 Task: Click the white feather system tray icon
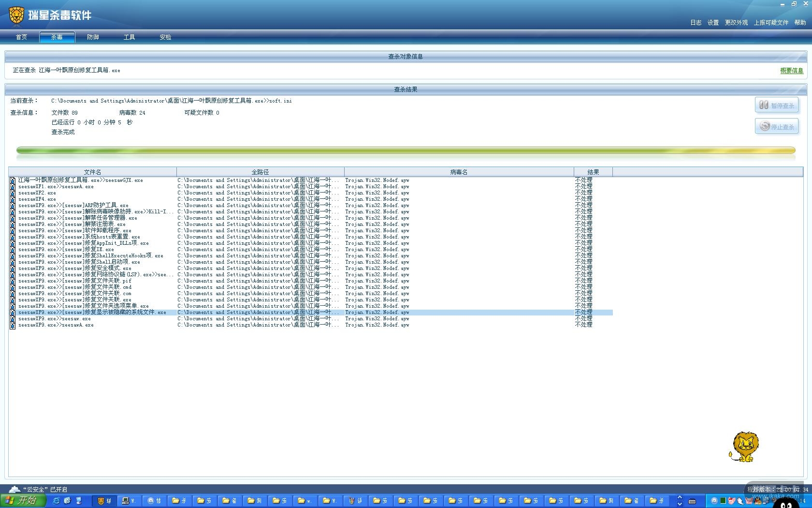point(740,501)
